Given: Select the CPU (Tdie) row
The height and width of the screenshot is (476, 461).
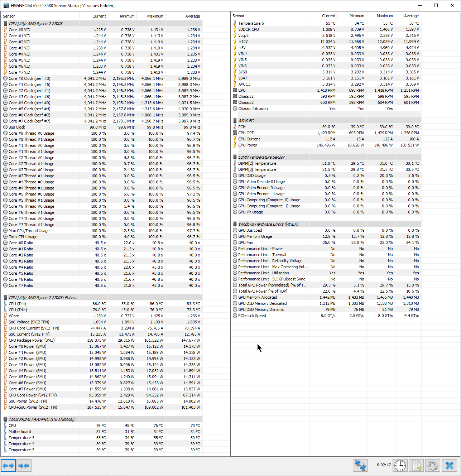Looking at the screenshot, I should point(102,310).
